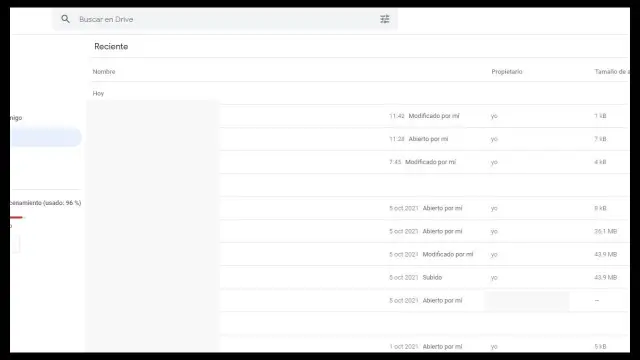Select the file row modified at 7:45

point(358,162)
